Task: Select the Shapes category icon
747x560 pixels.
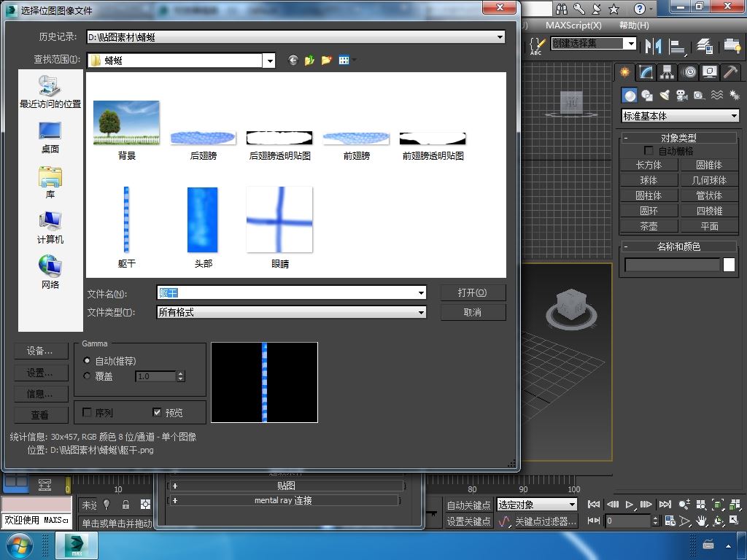Action: (x=646, y=96)
